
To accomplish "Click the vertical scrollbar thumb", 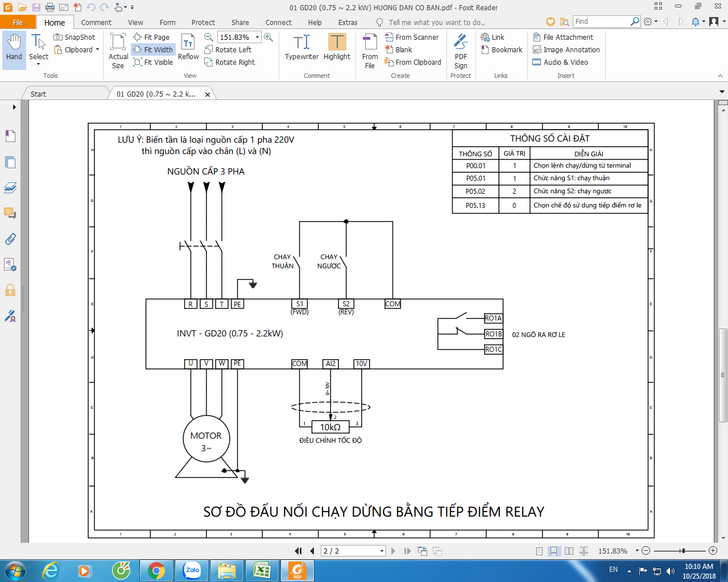I will (x=723, y=375).
